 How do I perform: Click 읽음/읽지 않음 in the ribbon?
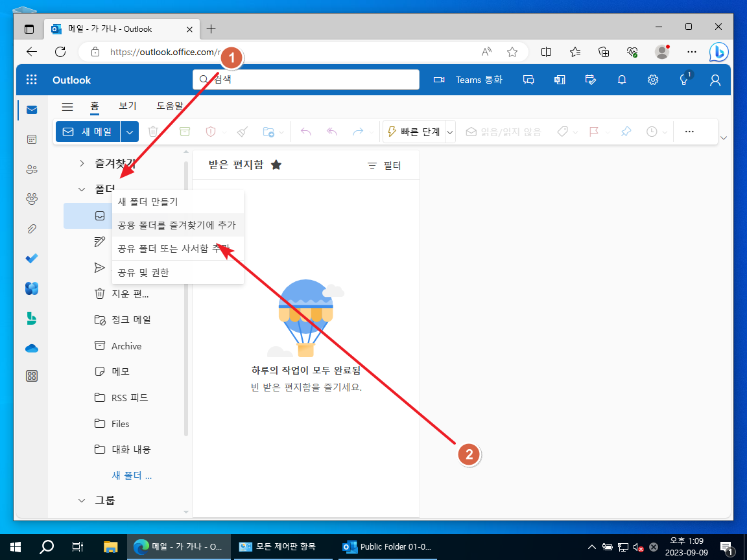point(503,132)
